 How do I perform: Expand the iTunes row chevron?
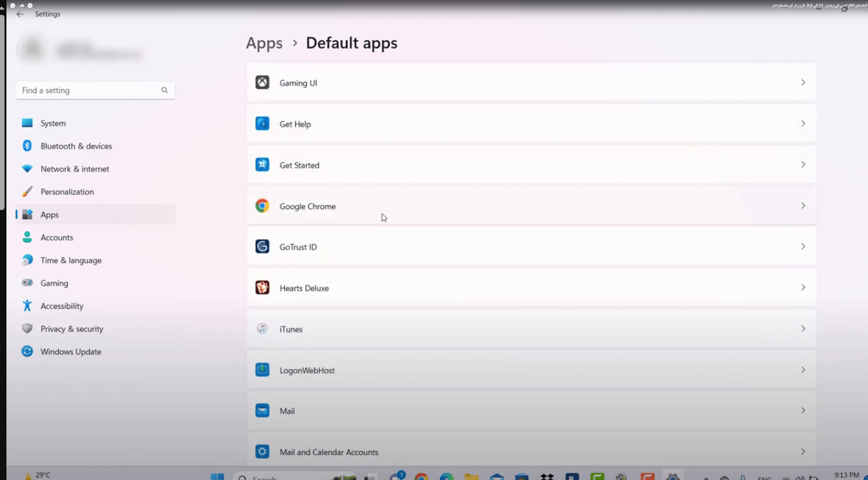pos(803,328)
